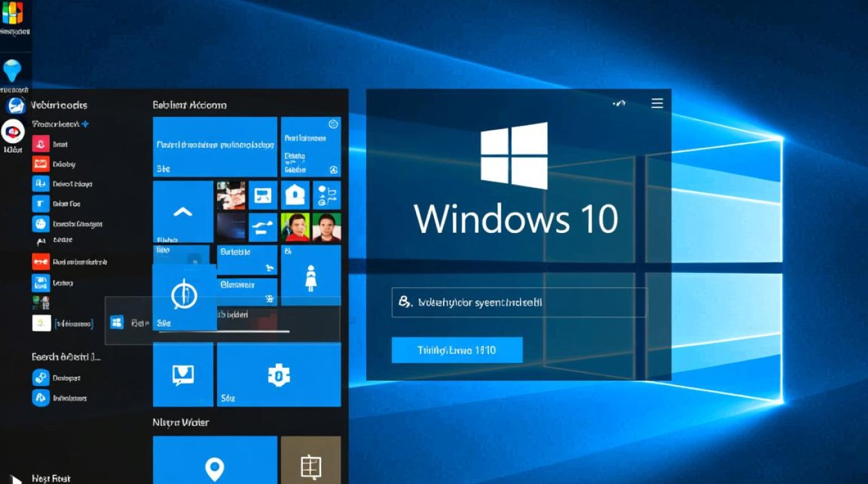Open the gear settings wide tile
868x484 pixels.
pyautogui.click(x=279, y=375)
